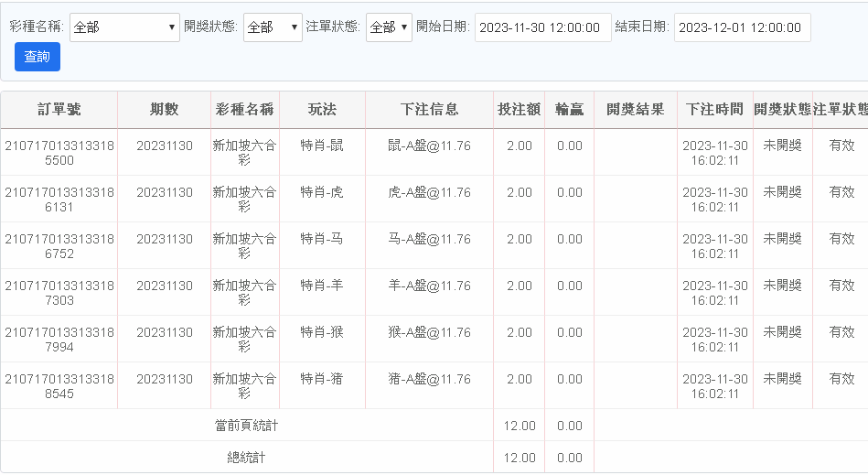Click the bet time in 特肖-猴 row
This screenshot has width=868, height=475.
714,340
